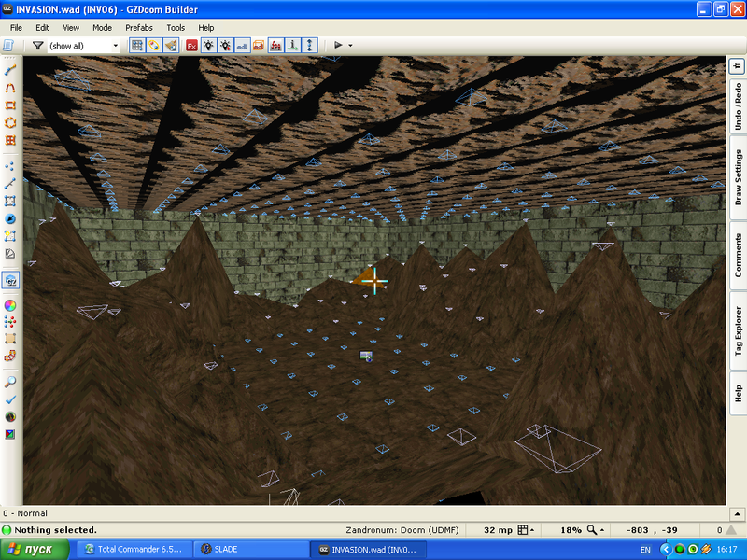Image resolution: width=747 pixels, height=560 pixels.
Task: Toggle the fog rendering button
Action: [275, 46]
